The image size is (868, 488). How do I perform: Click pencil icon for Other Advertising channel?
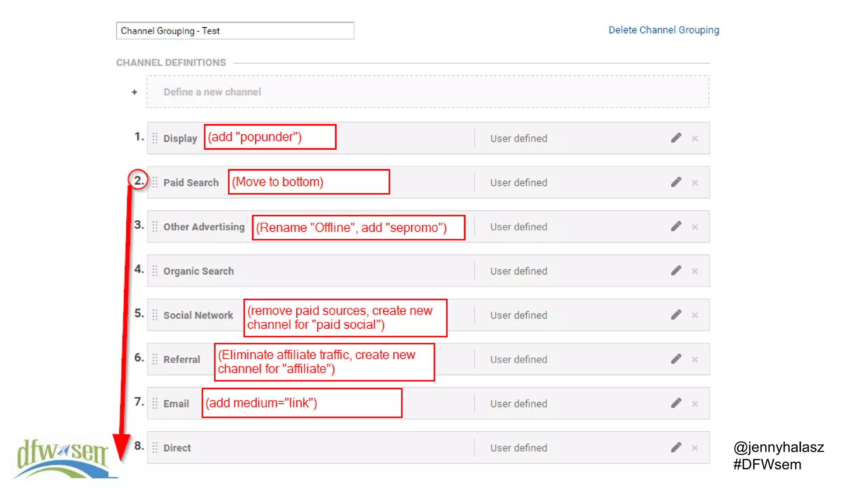[x=676, y=227]
